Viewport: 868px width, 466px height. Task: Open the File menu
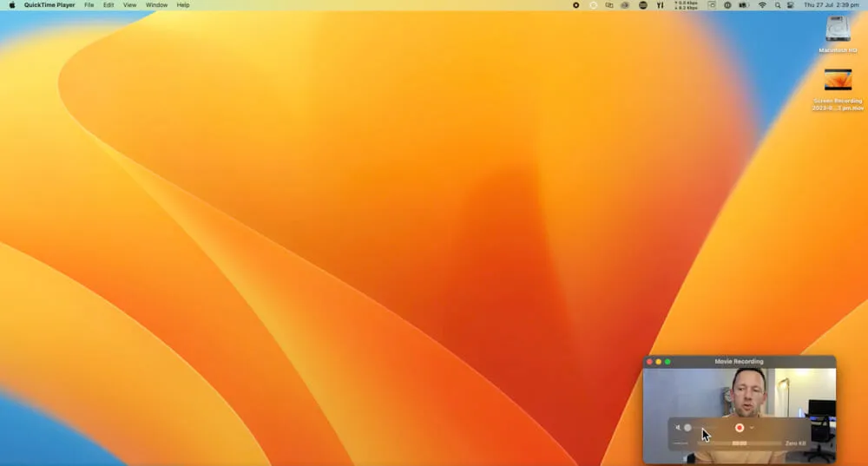[x=89, y=5]
